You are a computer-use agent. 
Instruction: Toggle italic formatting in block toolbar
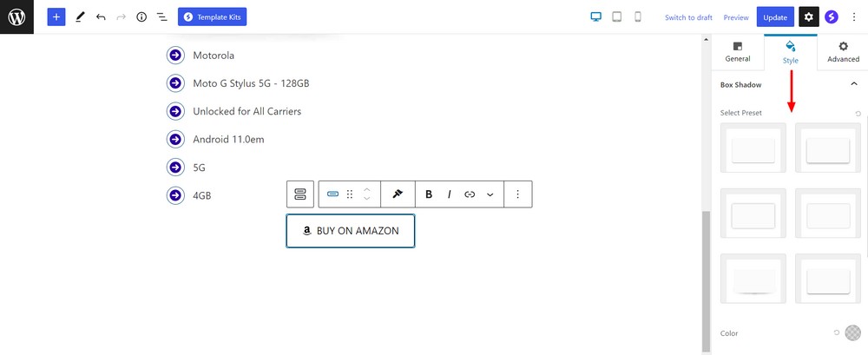point(449,194)
